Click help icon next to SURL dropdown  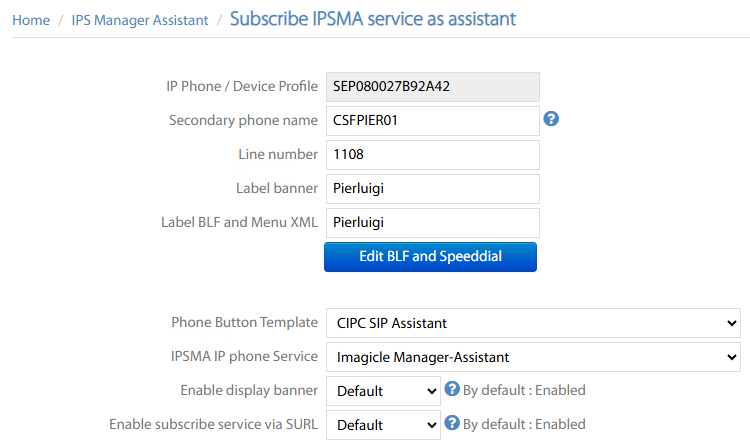[452, 423]
